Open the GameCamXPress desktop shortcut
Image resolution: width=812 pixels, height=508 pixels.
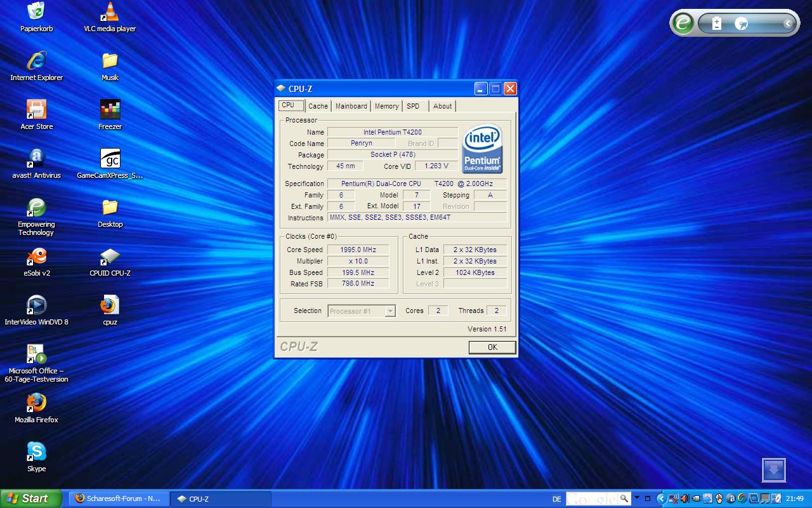pyautogui.click(x=110, y=159)
